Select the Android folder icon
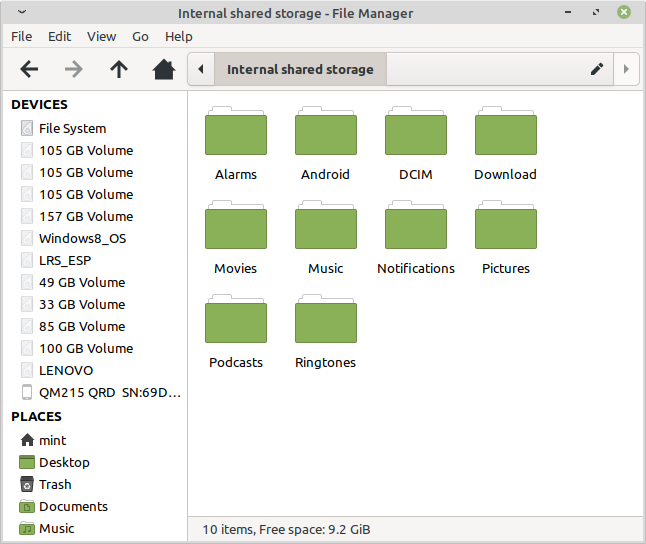Image resolution: width=646 pixels, height=544 pixels. tap(325, 131)
